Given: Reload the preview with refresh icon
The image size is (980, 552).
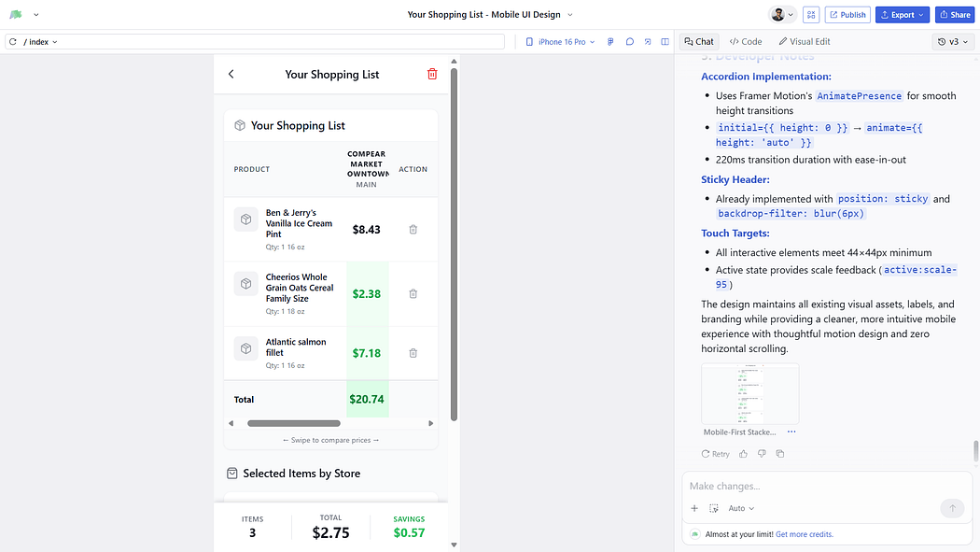Looking at the screenshot, I should click(x=13, y=42).
